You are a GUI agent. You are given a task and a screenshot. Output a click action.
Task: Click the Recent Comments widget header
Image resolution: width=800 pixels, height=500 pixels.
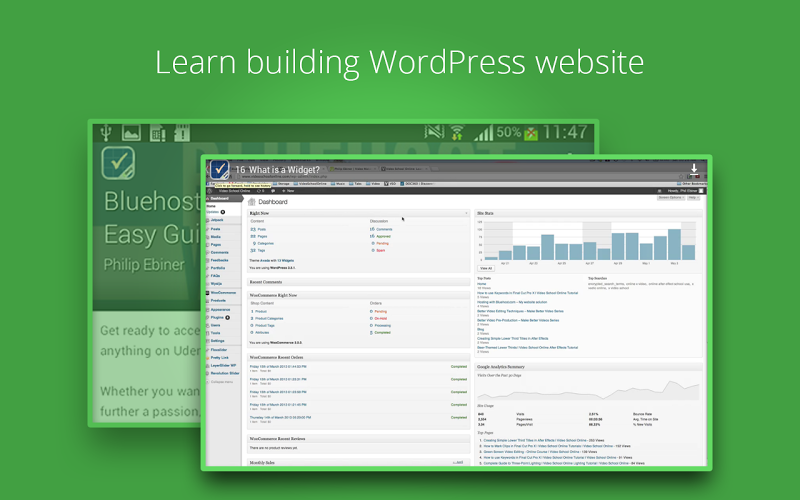coord(359,282)
